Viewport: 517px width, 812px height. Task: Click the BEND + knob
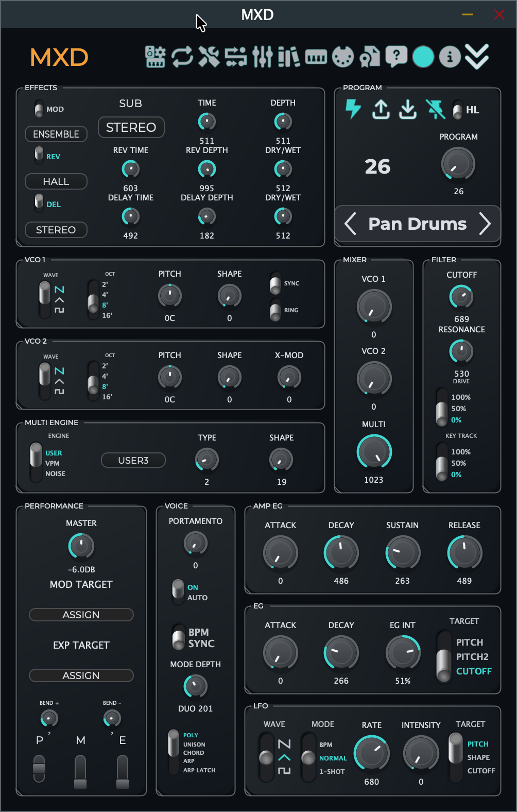[49, 718]
